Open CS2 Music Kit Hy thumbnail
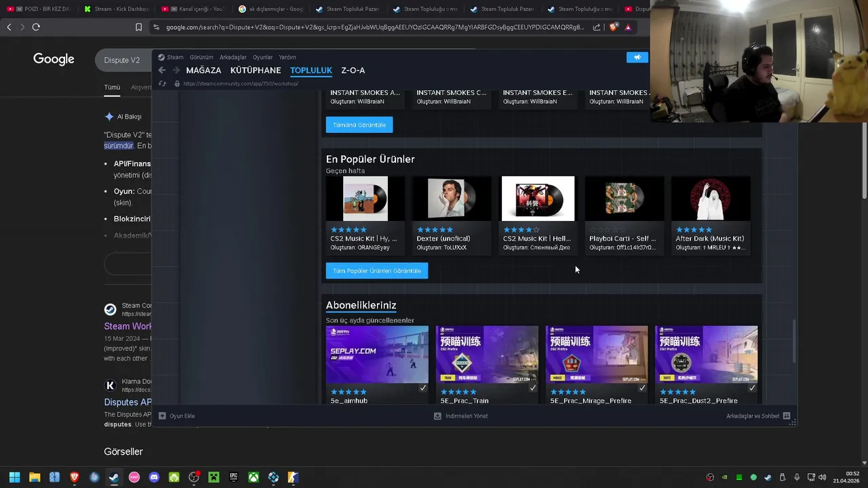Screen dimensions: 868x488 tap(366, 199)
